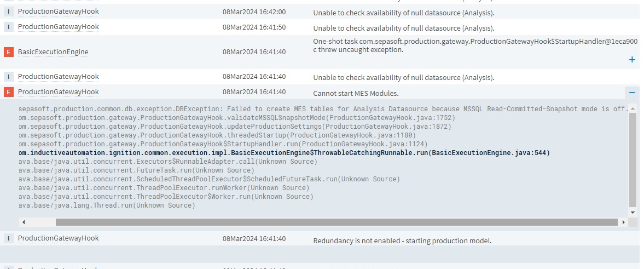This screenshot has width=644, height=269.
Task: Open the BasicExecutionEngine logger link
Action: click(53, 52)
